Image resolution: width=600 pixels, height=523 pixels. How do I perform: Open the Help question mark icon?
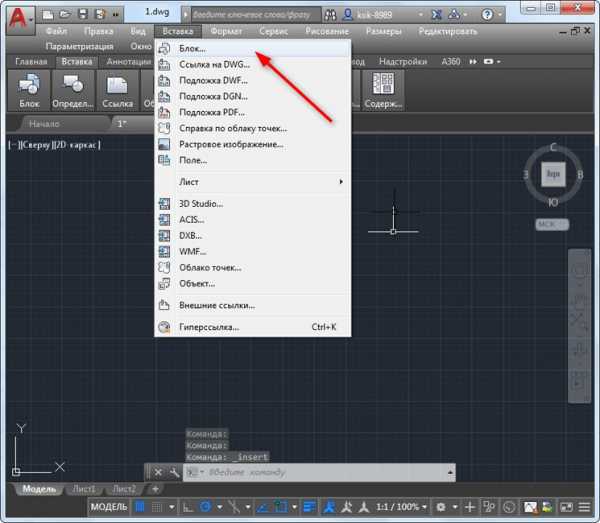(x=487, y=15)
